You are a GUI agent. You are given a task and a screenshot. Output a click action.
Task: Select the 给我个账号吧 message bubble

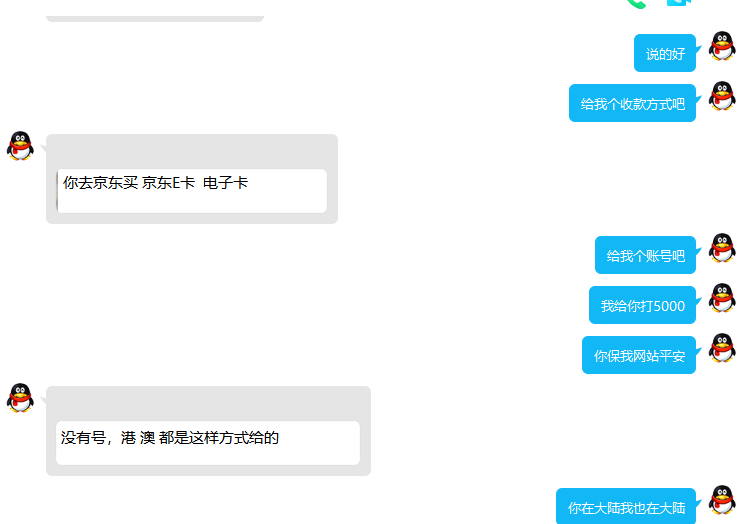(645, 255)
